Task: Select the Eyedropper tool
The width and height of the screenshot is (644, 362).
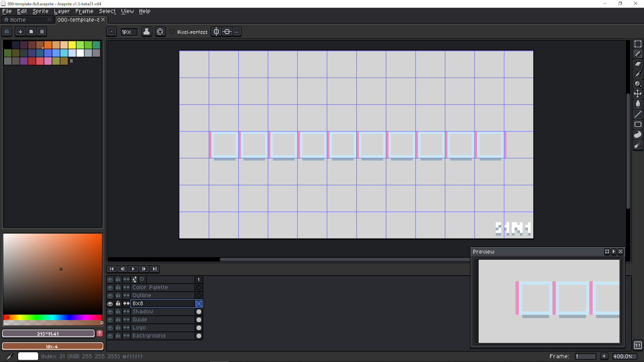Action: coord(638,74)
